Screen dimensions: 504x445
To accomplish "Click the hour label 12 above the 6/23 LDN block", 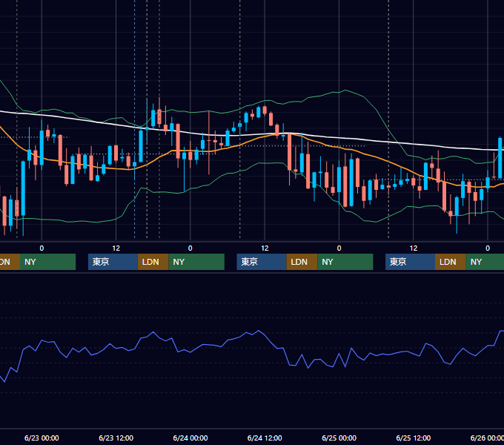I will click(x=116, y=248).
